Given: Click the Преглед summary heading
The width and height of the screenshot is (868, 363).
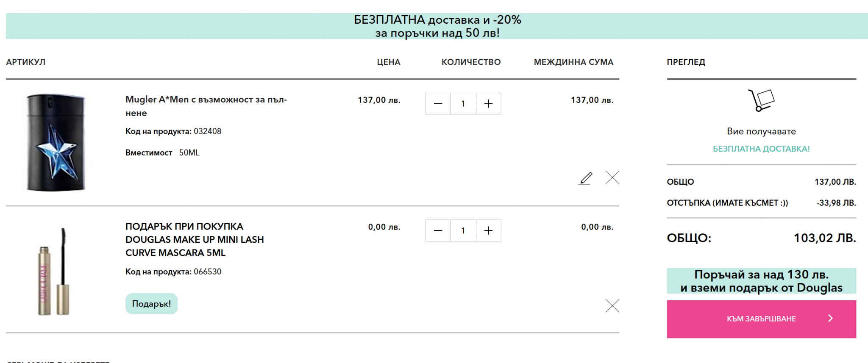Looking at the screenshot, I should tap(686, 62).
